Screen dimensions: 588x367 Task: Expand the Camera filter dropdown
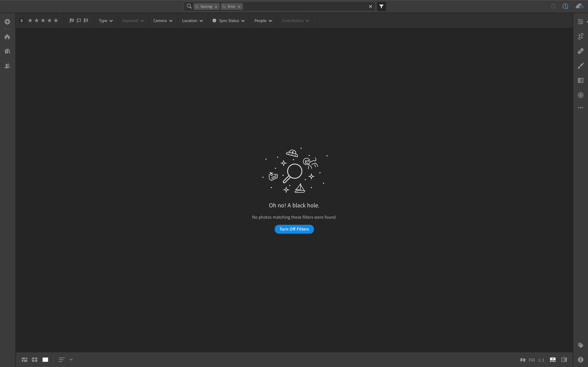click(163, 21)
